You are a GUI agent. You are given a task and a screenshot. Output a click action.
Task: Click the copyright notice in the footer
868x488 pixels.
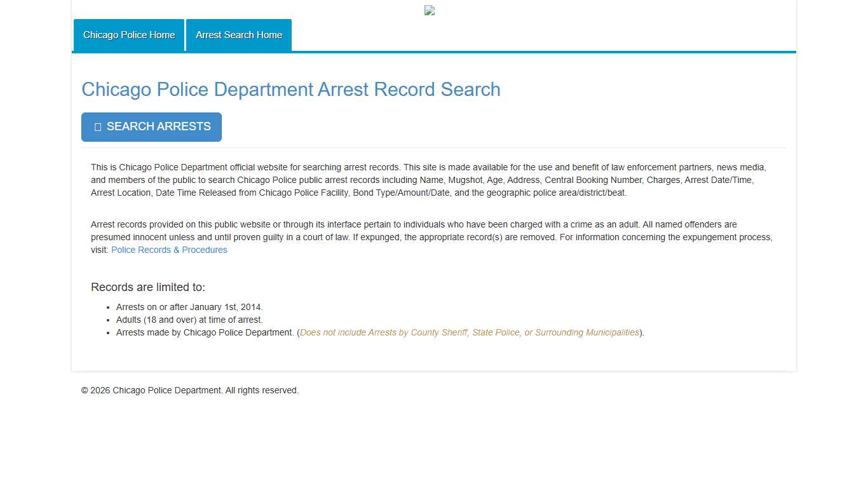click(189, 390)
